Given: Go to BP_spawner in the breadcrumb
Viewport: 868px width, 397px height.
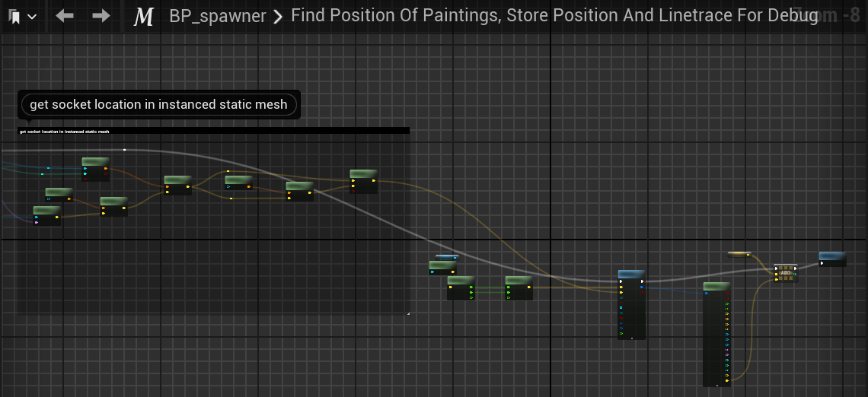Looking at the screenshot, I should pyautogui.click(x=218, y=16).
